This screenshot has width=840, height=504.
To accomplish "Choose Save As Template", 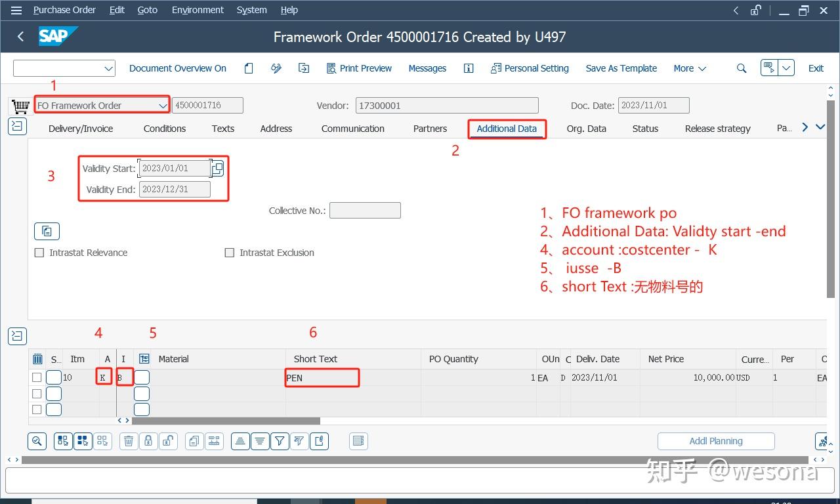I will click(621, 68).
